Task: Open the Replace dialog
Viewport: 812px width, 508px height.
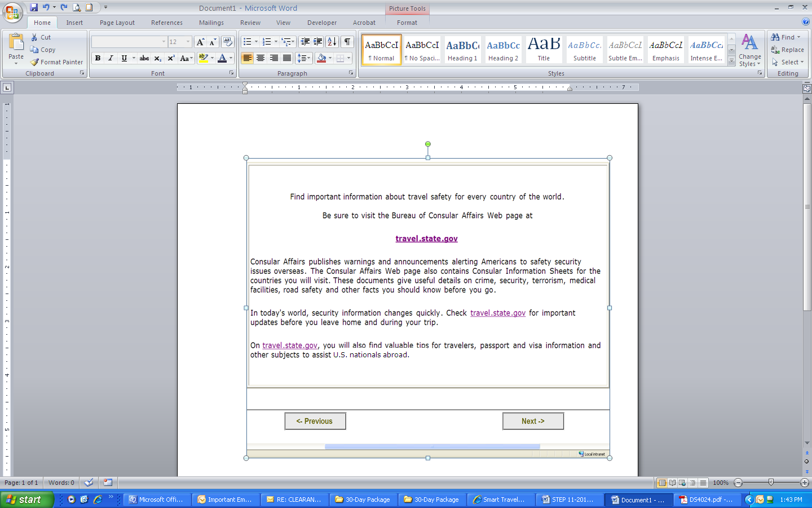Action: [788, 50]
